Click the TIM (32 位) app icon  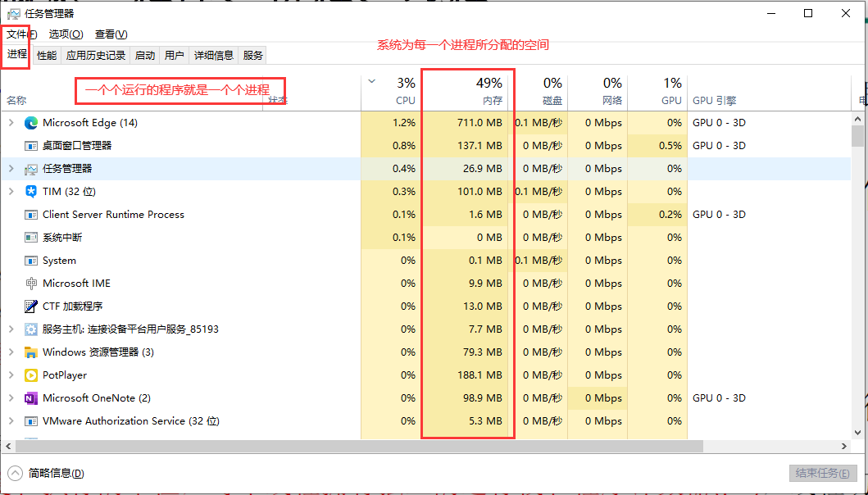point(31,192)
